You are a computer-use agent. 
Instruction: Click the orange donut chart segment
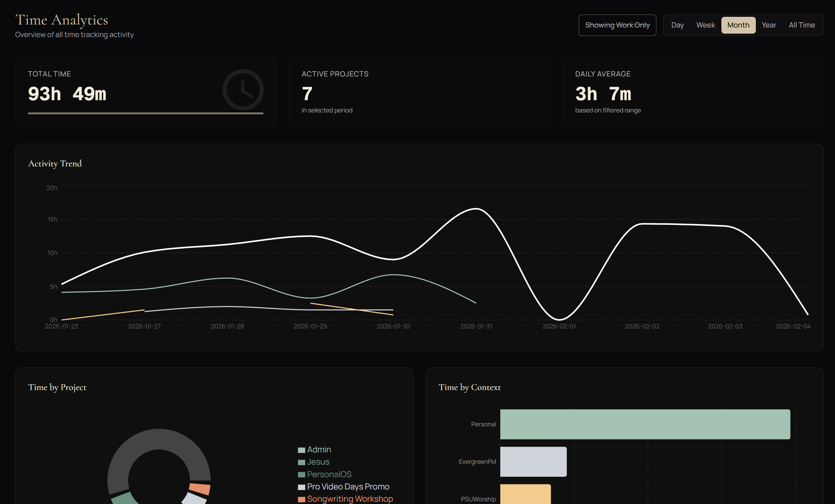point(200,489)
